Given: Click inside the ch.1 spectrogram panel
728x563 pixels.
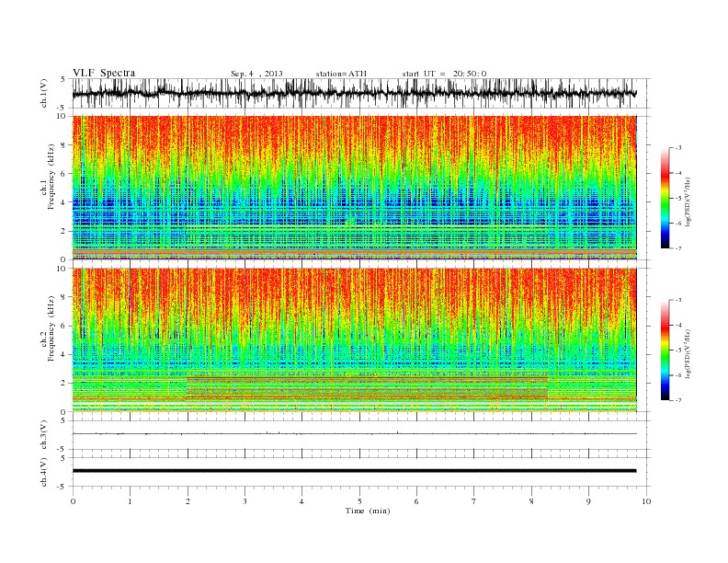Looking at the screenshot, I should (x=354, y=188).
